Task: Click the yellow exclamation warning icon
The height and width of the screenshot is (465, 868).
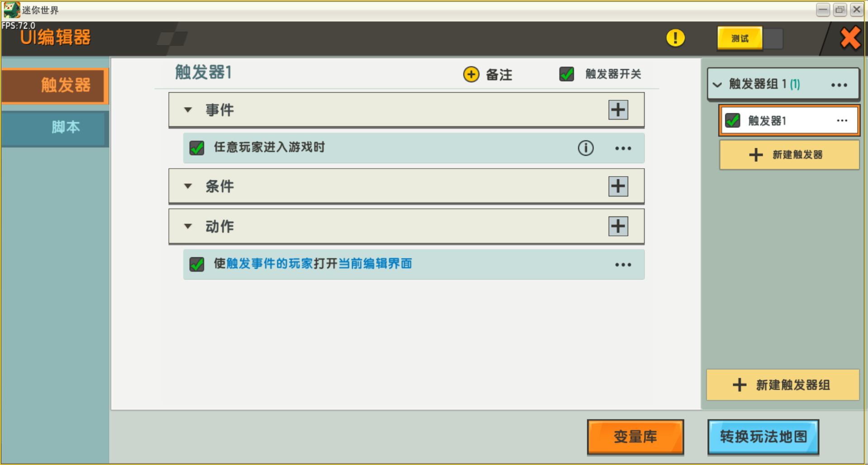Action: 675,38
